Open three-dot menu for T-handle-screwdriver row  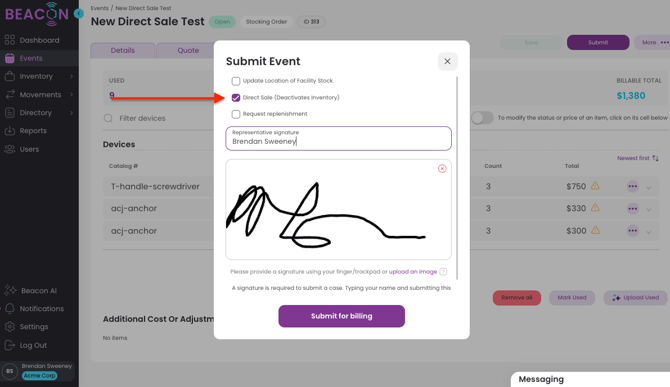[x=632, y=186]
